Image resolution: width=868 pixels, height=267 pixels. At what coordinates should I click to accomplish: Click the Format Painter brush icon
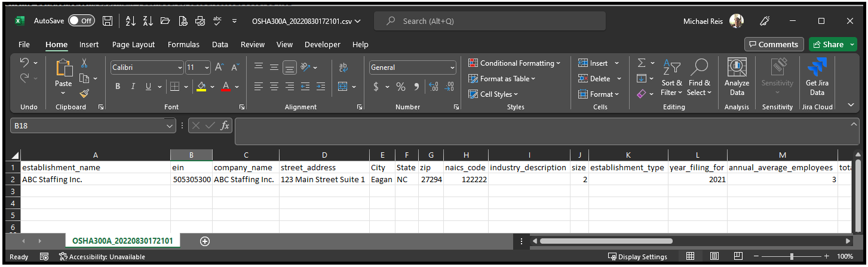click(84, 93)
